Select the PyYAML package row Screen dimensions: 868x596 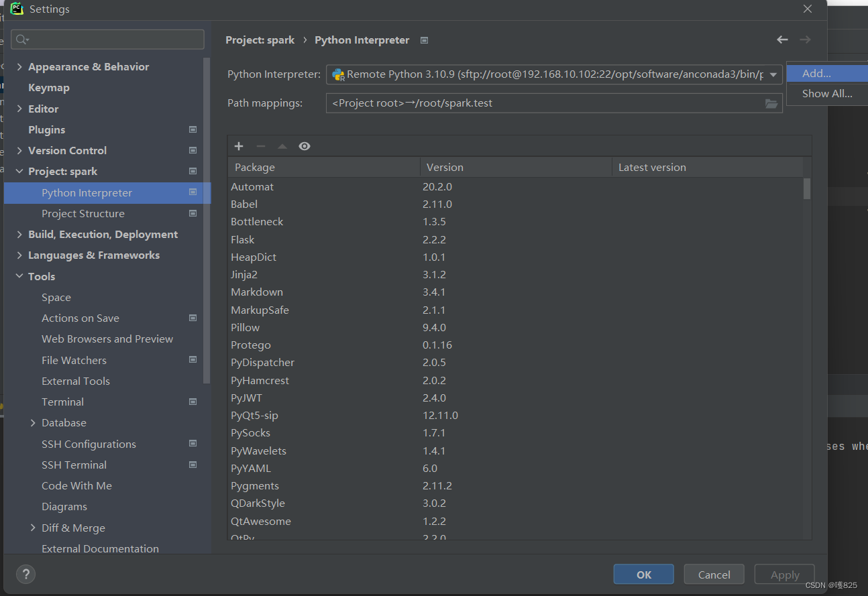coord(515,468)
